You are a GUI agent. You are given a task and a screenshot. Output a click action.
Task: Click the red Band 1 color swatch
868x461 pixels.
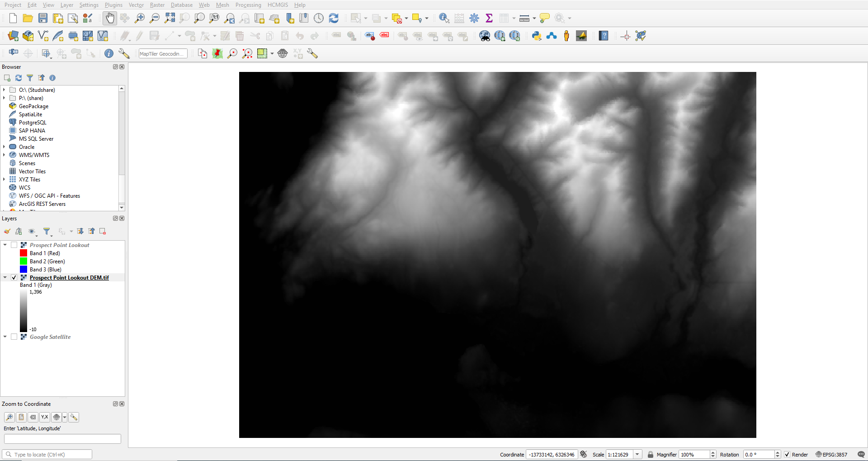[x=24, y=253]
